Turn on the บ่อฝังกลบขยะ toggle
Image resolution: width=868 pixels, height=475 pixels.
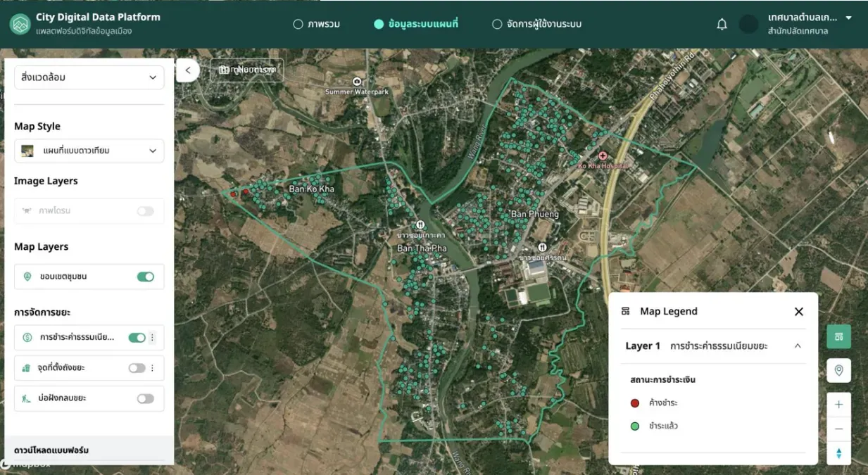pyautogui.click(x=145, y=398)
